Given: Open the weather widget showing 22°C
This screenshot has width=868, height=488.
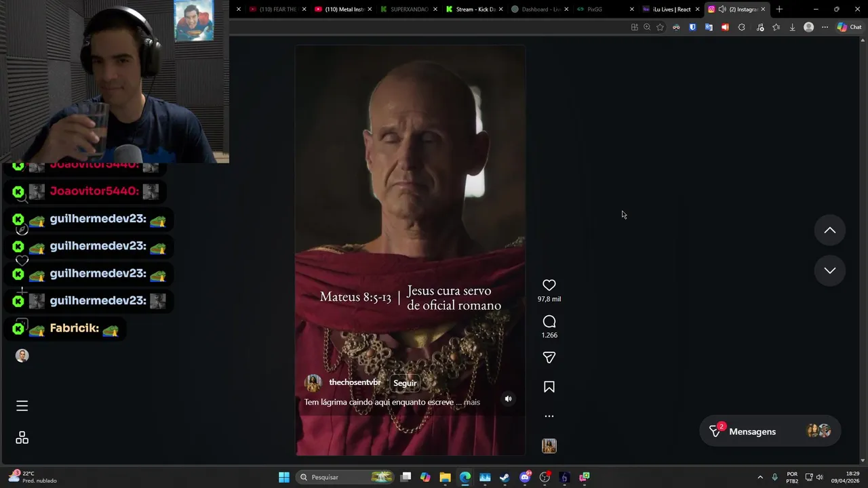Looking at the screenshot, I should click(x=33, y=477).
